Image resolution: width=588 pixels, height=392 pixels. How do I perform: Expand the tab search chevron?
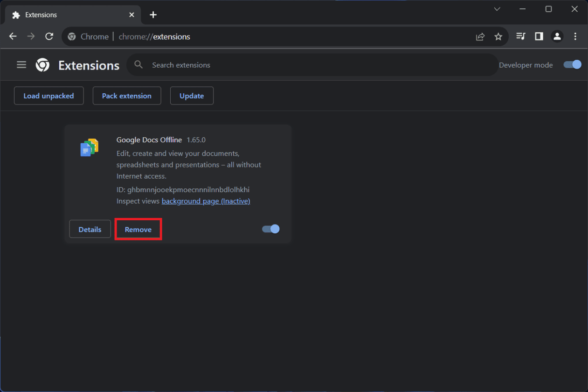pos(497,9)
